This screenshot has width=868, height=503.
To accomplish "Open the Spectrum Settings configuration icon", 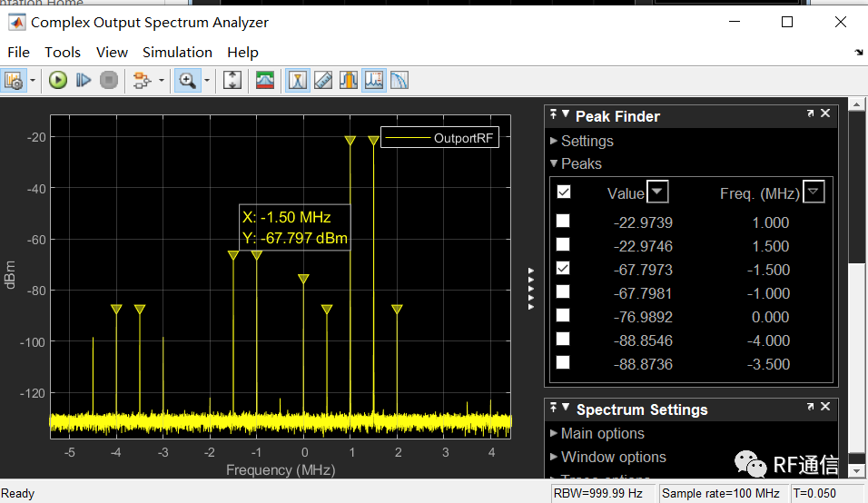I will [x=14, y=81].
